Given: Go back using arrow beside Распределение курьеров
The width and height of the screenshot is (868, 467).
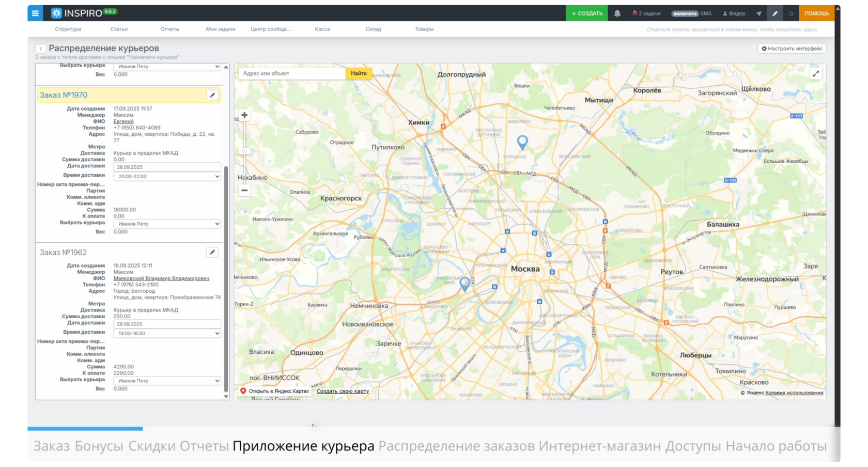Looking at the screenshot, I should [x=41, y=49].
